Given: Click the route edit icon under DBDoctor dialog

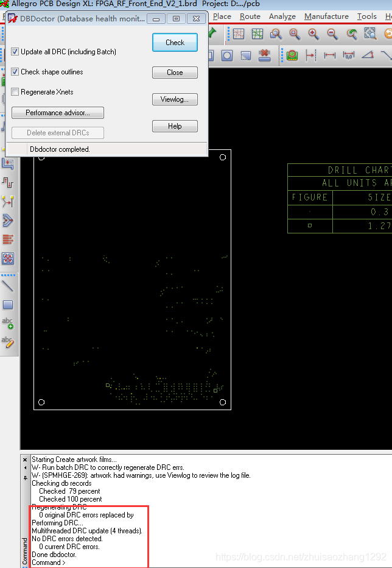Looking at the screenshot, I should pos(8,164).
